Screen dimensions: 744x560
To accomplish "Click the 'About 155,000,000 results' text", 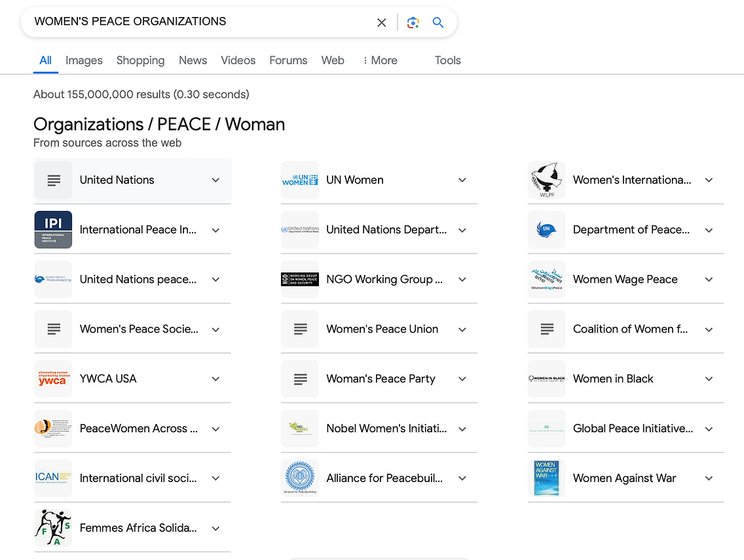I will point(141,94).
